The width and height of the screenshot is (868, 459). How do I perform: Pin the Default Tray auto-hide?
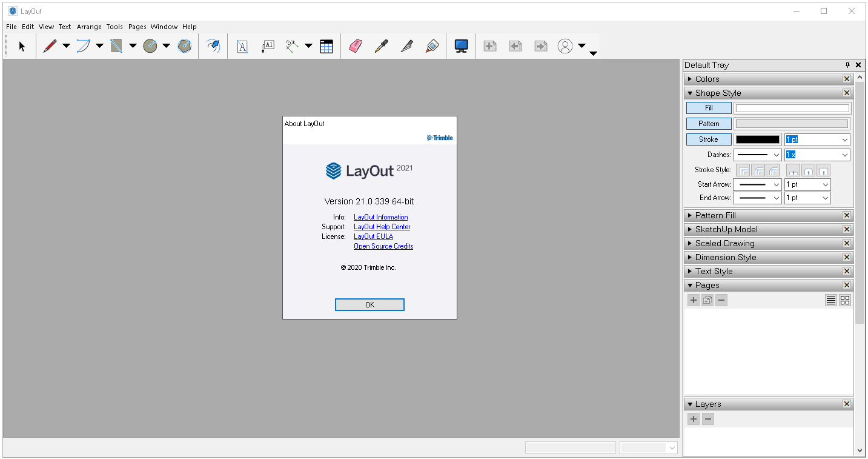click(847, 65)
